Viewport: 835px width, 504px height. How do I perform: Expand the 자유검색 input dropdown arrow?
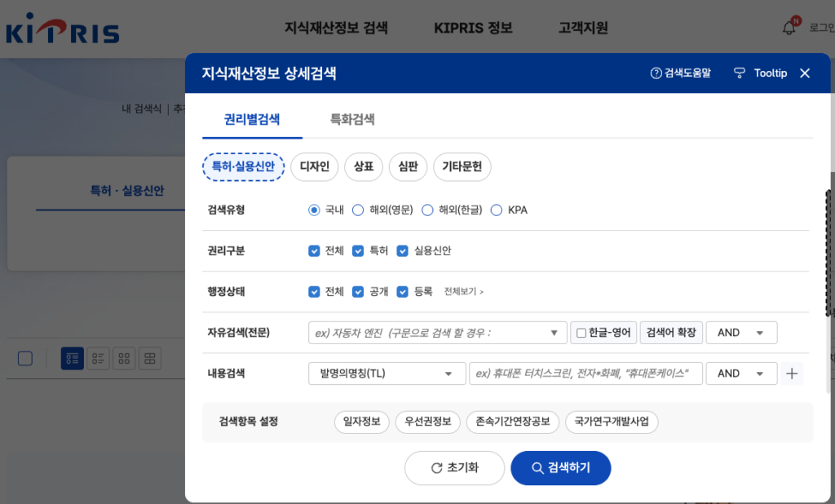[554, 333]
